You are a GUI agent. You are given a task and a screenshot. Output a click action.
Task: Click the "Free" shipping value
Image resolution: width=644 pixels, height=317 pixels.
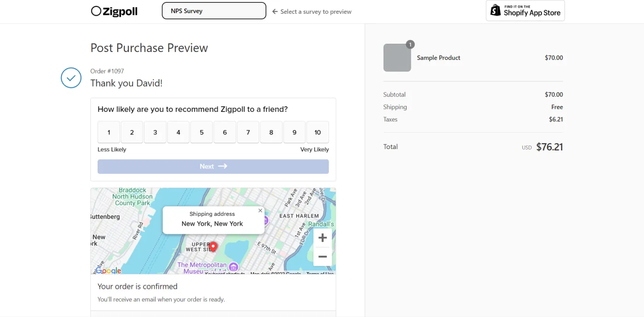click(557, 107)
